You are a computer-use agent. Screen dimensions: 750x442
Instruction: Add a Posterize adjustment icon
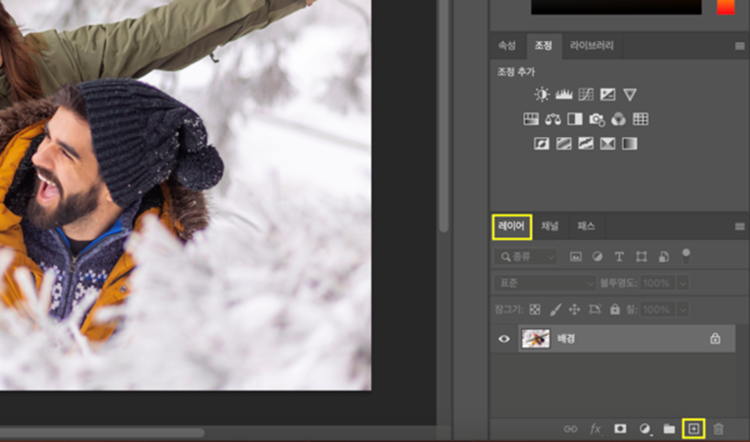point(564,144)
